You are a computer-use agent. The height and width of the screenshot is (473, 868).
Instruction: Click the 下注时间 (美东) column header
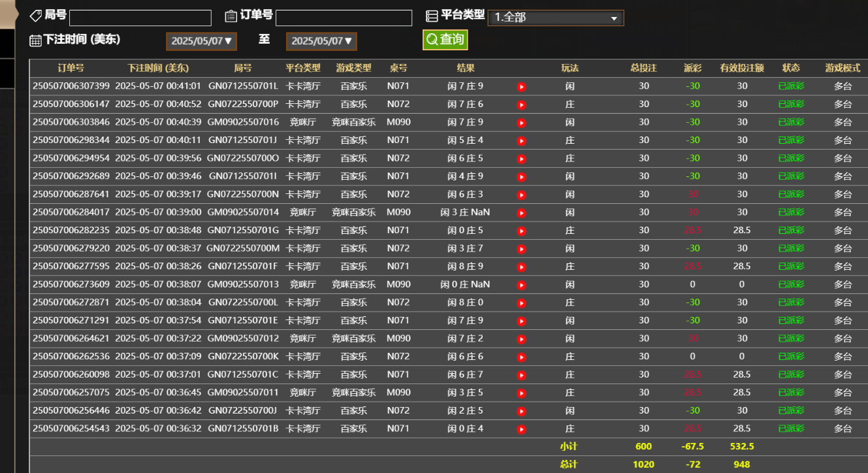click(157, 68)
